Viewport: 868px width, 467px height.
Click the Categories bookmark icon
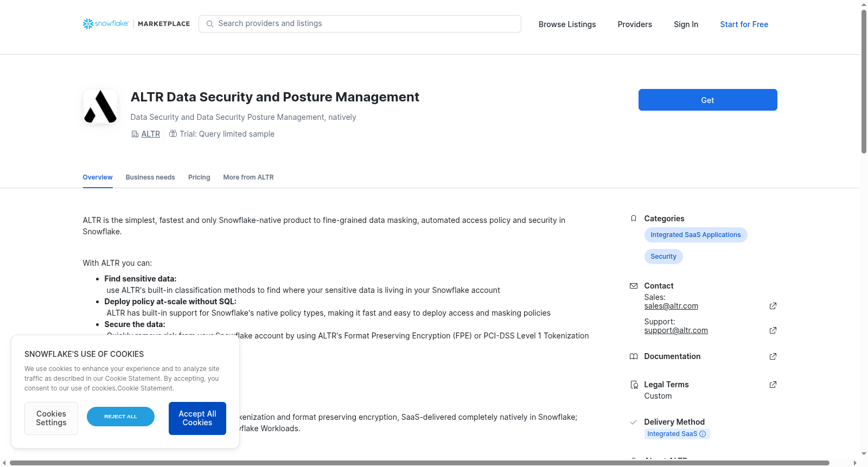[634, 219]
